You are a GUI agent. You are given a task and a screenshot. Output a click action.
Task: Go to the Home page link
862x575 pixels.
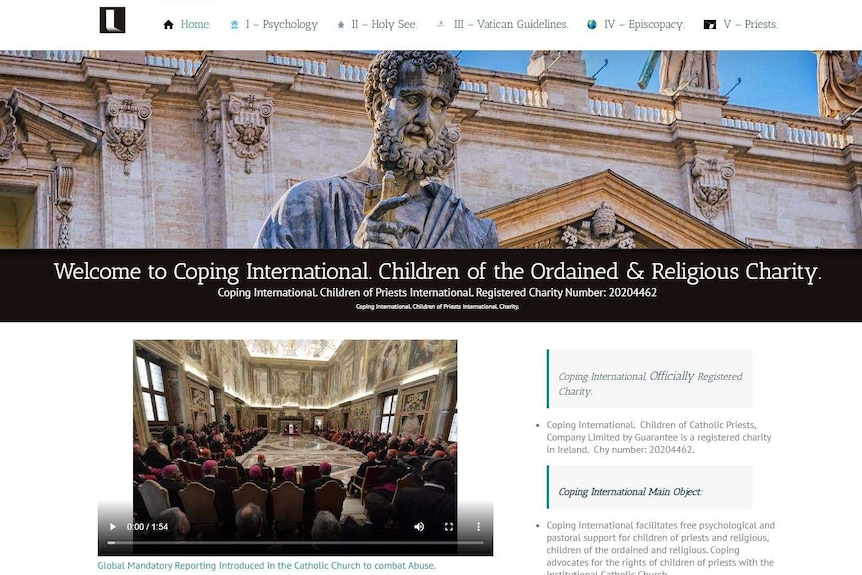[195, 24]
